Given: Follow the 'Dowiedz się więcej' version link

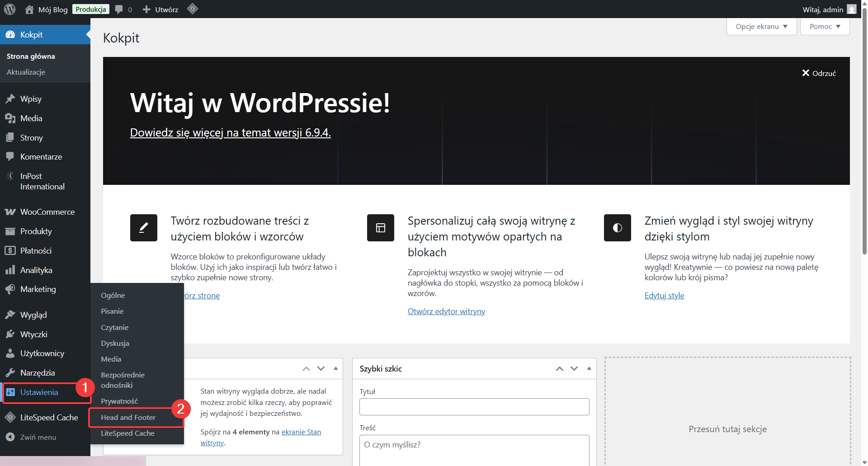Looking at the screenshot, I should (x=231, y=133).
